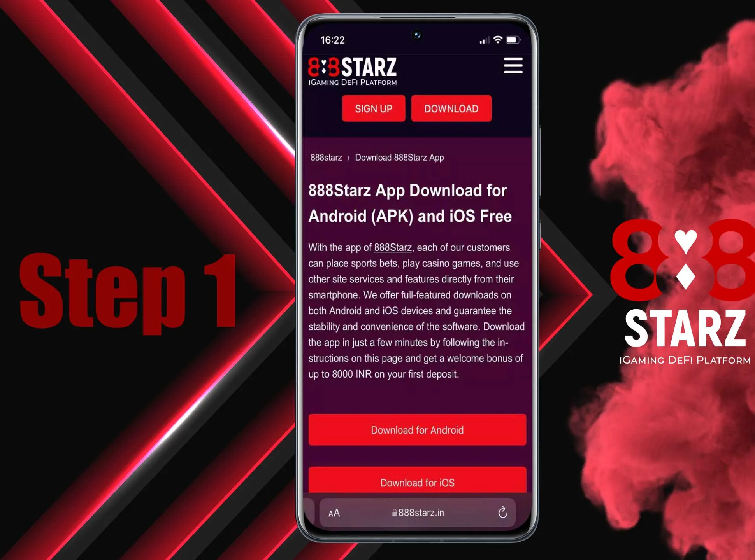The width and height of the screenshot is (755, 560).
Task: Click the DOWNLOAD button
Action: point(450,108)
